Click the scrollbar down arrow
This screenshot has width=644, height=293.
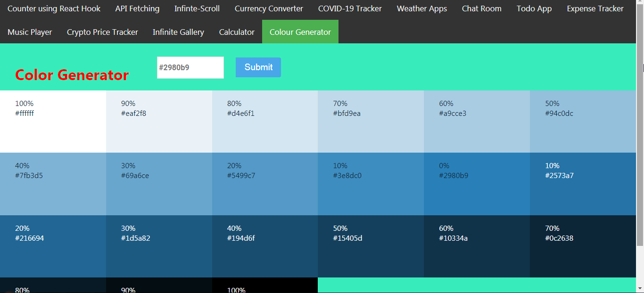pos(640,288)
